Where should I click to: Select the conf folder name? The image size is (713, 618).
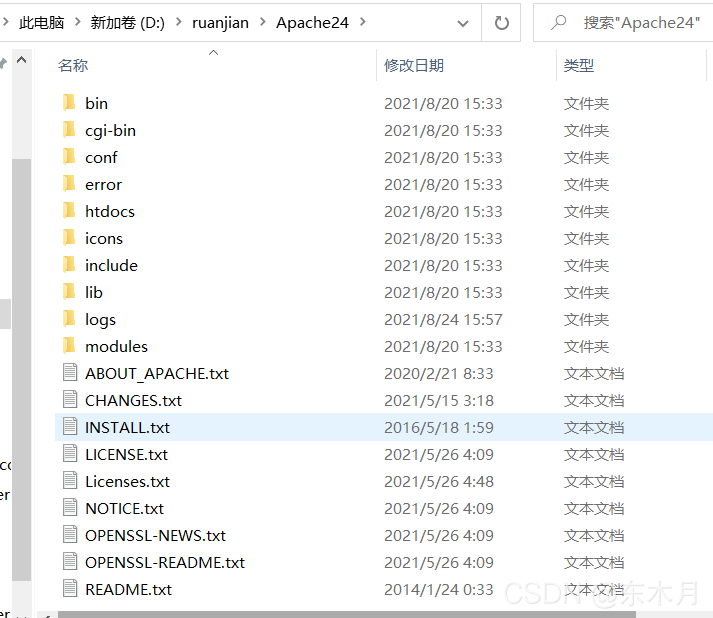pyautogui.click(x=101, y=157)
